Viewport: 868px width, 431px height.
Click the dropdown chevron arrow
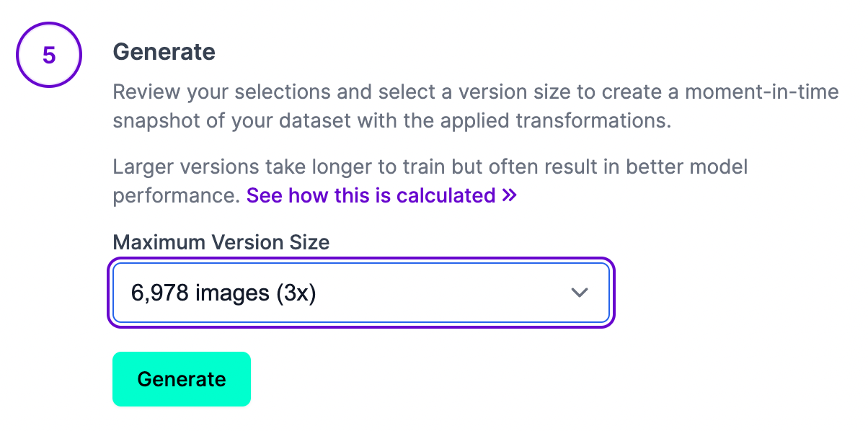(x=579, y=293)
